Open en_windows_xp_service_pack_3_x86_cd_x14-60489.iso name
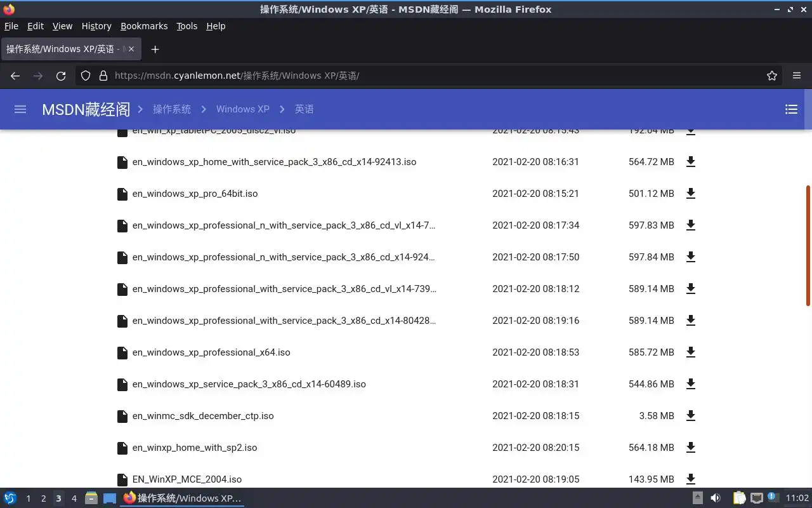The image size is (812, 508). click(249, 384)
